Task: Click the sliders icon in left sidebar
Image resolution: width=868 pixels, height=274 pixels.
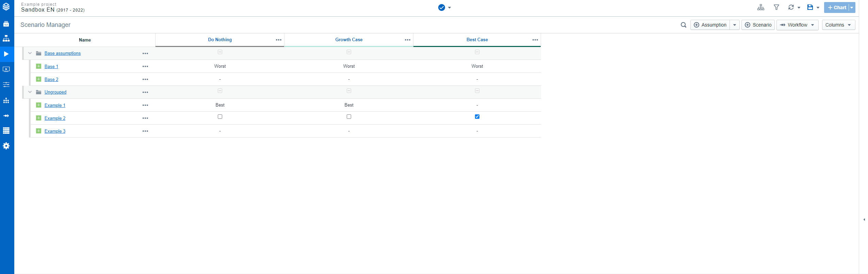Action: click(x=6, y=84)
